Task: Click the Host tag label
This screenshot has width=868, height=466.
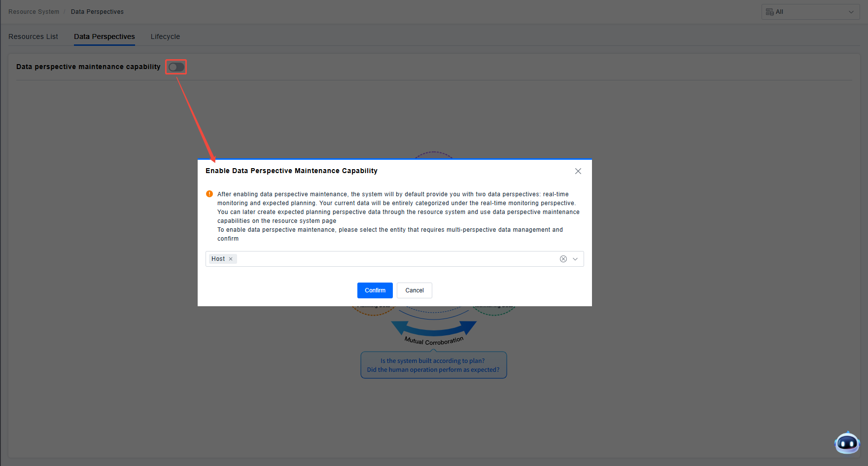Action: click(x=218, y=259)
